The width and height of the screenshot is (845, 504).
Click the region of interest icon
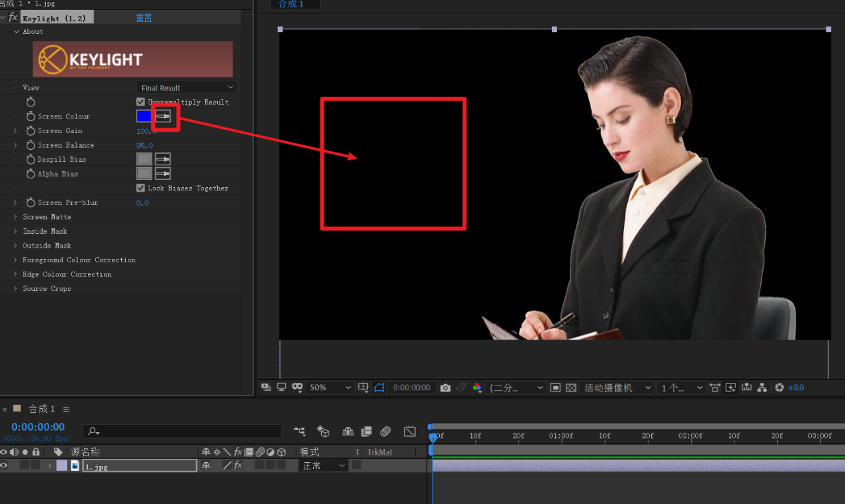click(x=555, y=387)
